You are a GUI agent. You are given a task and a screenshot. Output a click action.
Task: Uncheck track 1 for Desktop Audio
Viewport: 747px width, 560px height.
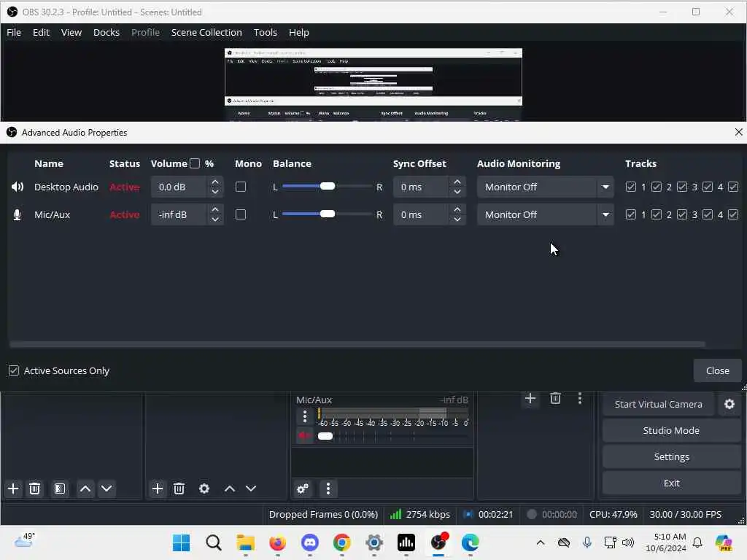(631, 187)
